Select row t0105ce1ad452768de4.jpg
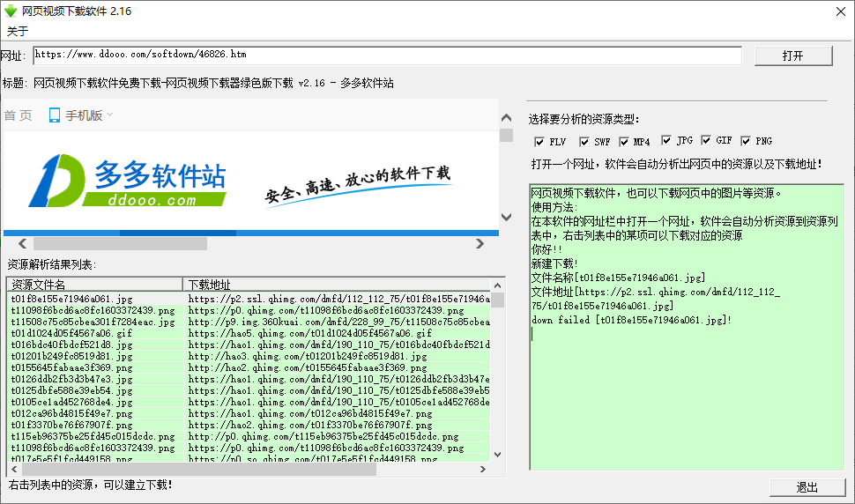This screenshot has height=504, width=855. (x=249, y=402)
